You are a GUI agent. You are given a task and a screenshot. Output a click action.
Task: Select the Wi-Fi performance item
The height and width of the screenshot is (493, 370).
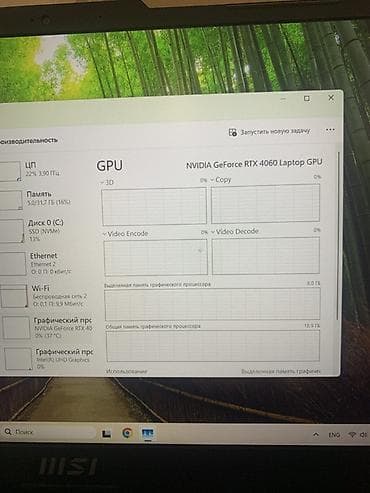pos(47,296)
